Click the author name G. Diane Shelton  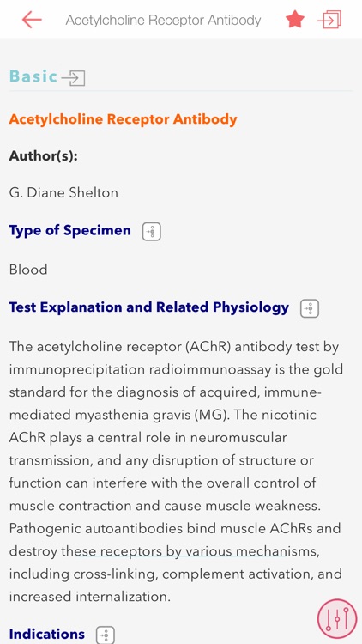(x=63, y=192)
